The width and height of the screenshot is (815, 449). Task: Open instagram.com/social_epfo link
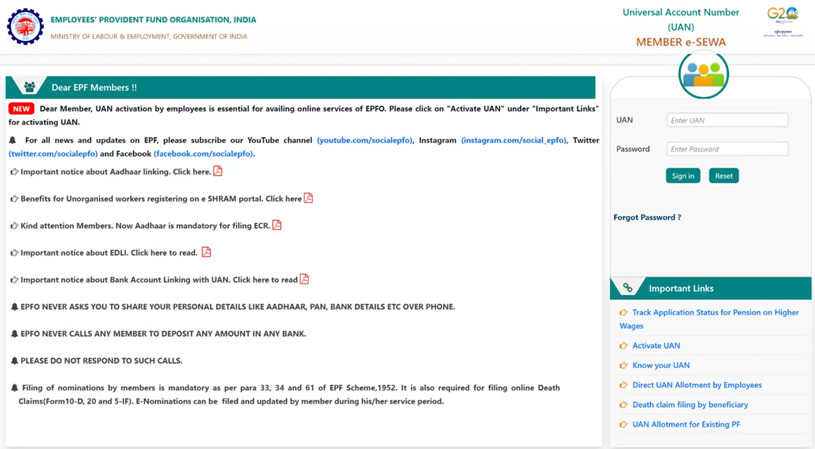tap(514, 140)
